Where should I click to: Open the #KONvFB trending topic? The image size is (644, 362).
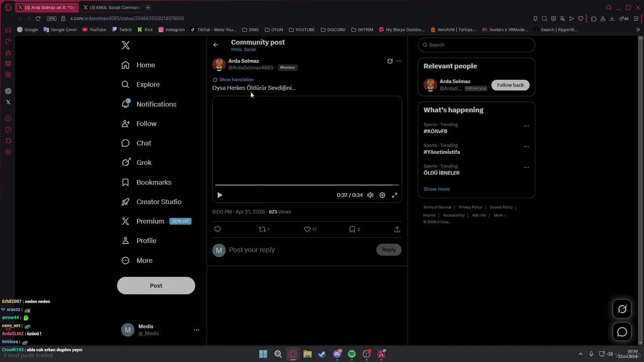pyautogui.click(x=435, y=131)
